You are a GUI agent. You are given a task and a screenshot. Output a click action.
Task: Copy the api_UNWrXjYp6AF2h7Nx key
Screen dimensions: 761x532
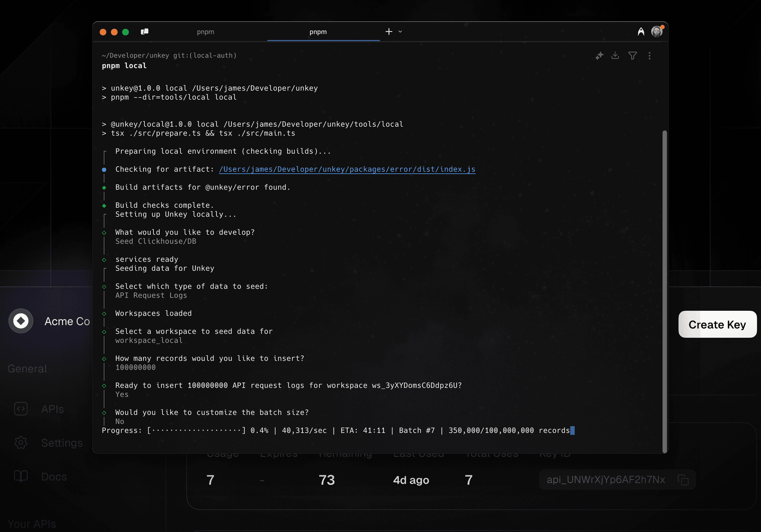684,480
